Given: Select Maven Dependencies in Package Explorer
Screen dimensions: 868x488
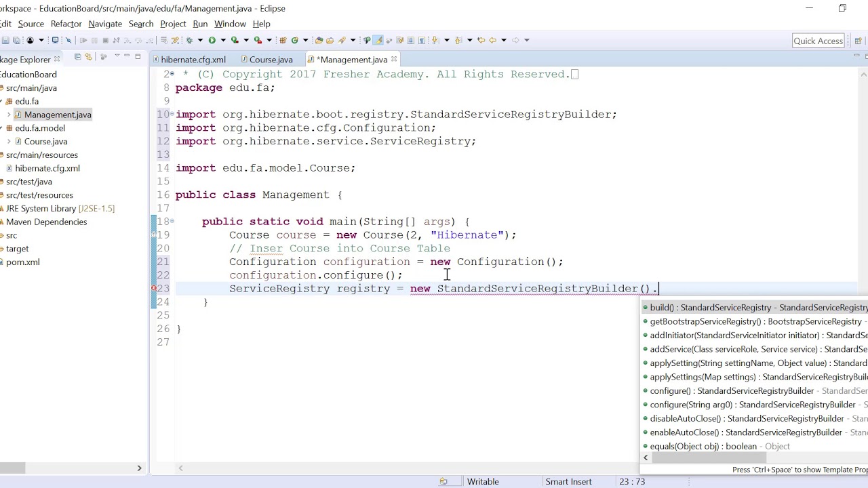Looking at the screenshot, I should [46, 222].
